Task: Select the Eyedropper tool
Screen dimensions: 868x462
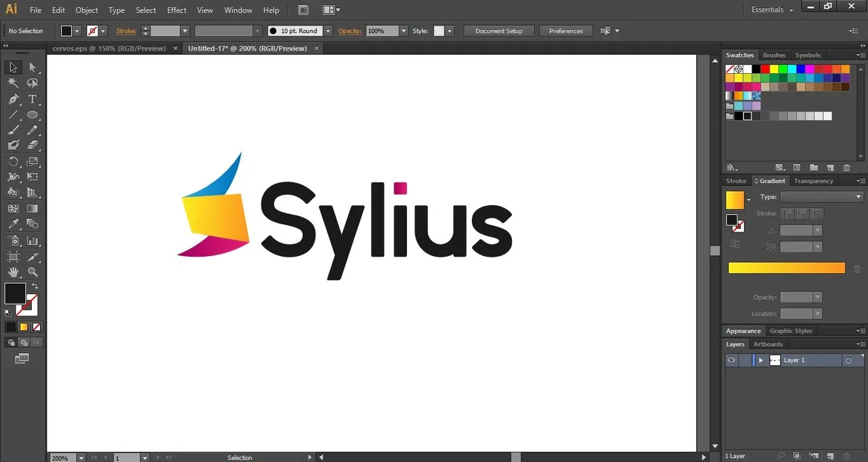Action: (13, 224)
